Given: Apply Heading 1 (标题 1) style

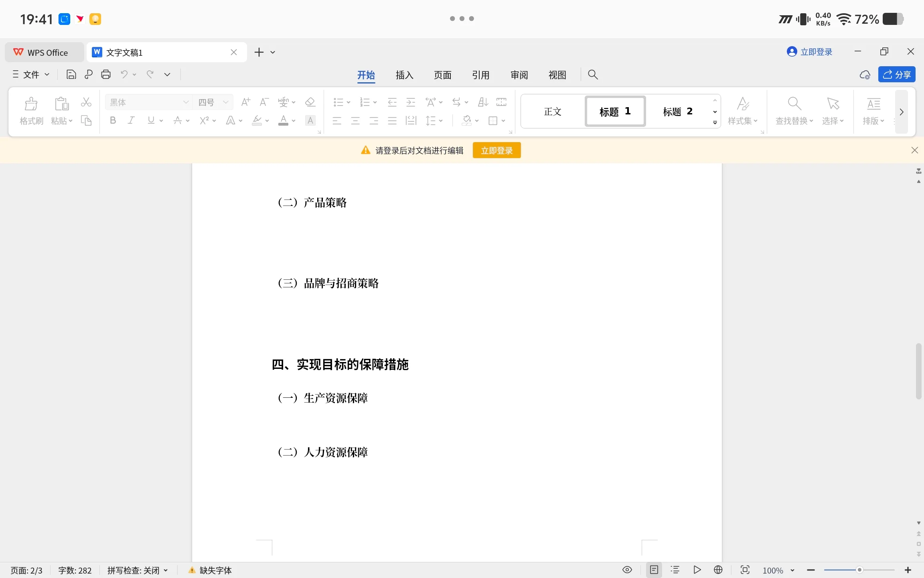Looking at the screenshot, I should pyautogui.click(x=615, y=112).
